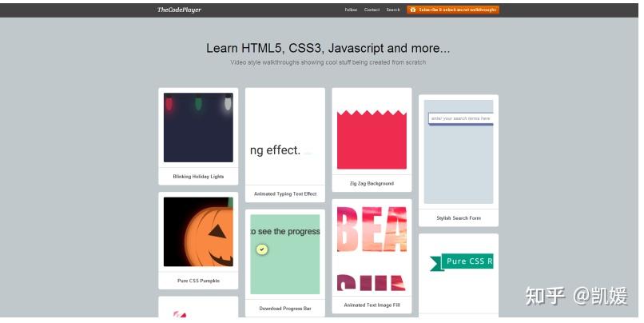Click the Stylish Search Form title
The height and width of the screenshot is (323, 644).
459,218
